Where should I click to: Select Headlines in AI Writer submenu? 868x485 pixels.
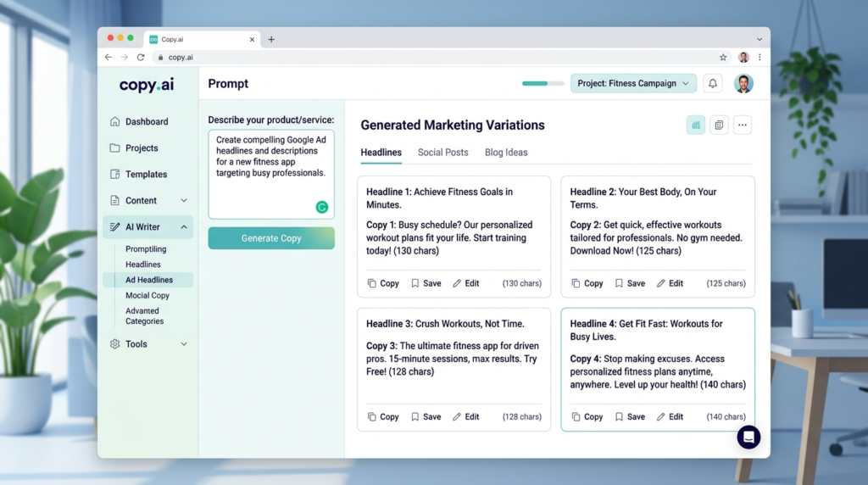(142, 265)
